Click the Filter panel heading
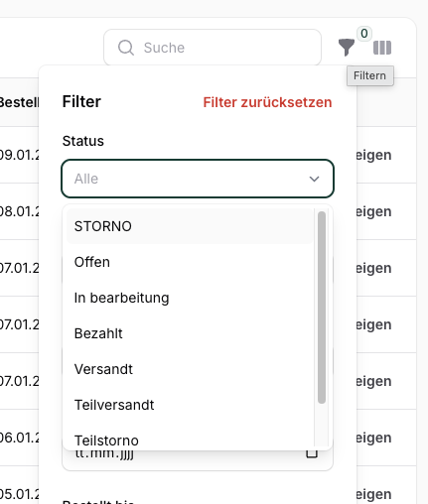428x504 pixels. coord(81,101)
